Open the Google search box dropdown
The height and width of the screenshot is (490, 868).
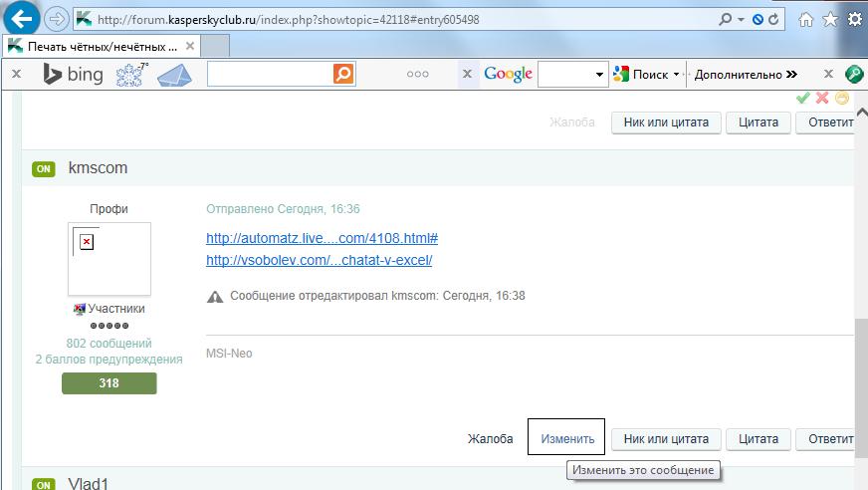pos(599,74)
